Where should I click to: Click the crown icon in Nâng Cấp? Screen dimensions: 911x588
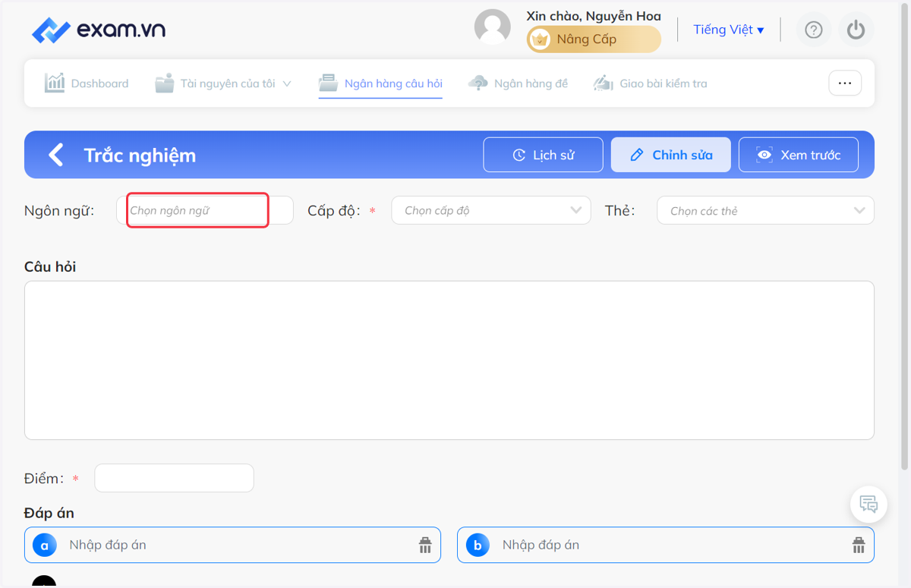tap(540, 39)
